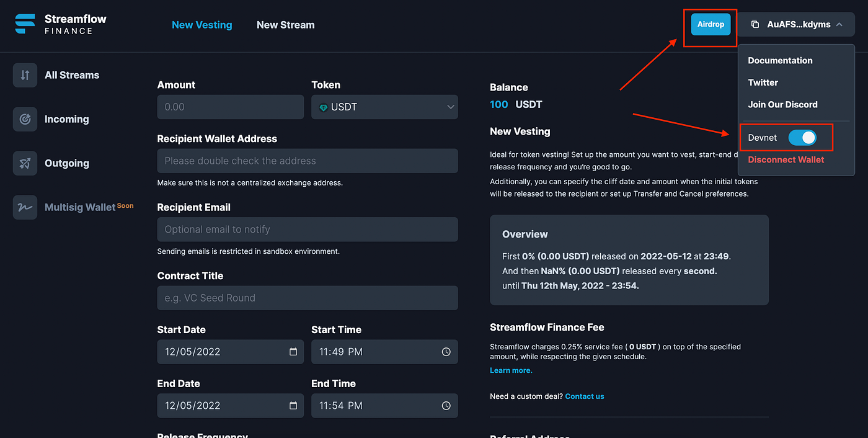Open the Learn more link
Screen dimensions: 868x438
[x=511, y=370]
